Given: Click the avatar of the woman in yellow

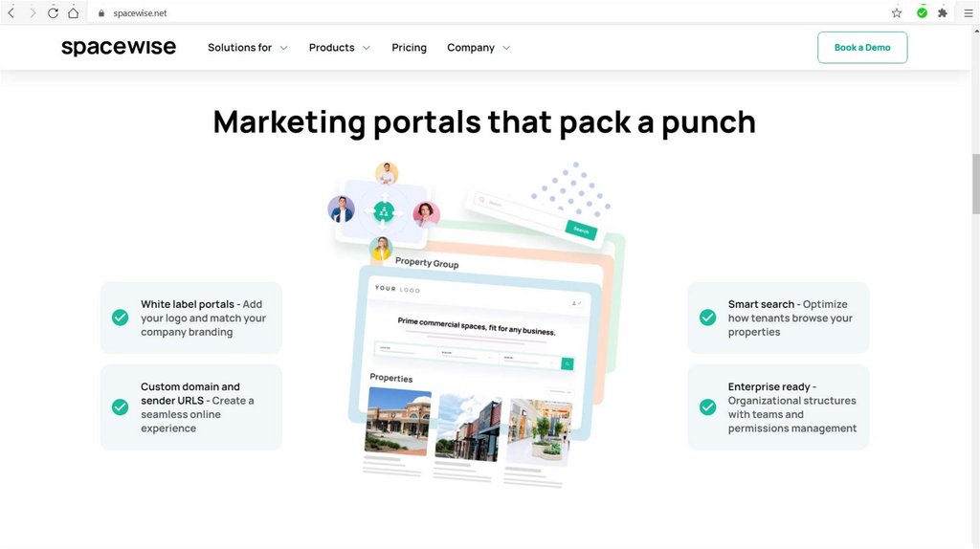Looking at the screenshot, I should pos(381,248).
